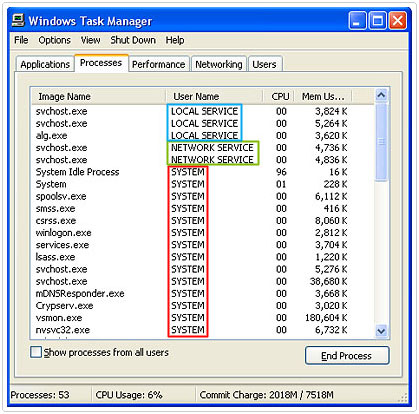Click the Task Manager title bar icon
The width and height of the screenshot is (419, 414).
click(x=18, y=21)
